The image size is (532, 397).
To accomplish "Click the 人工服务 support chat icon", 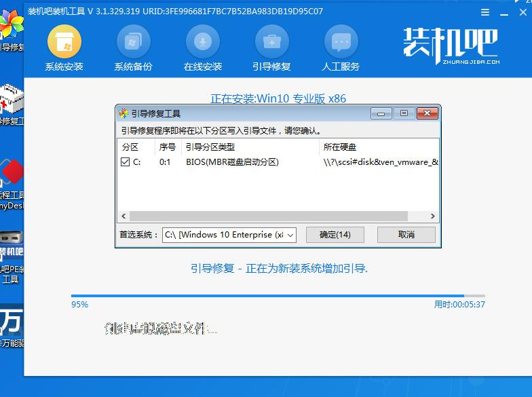I will click(x=341, y=43).
